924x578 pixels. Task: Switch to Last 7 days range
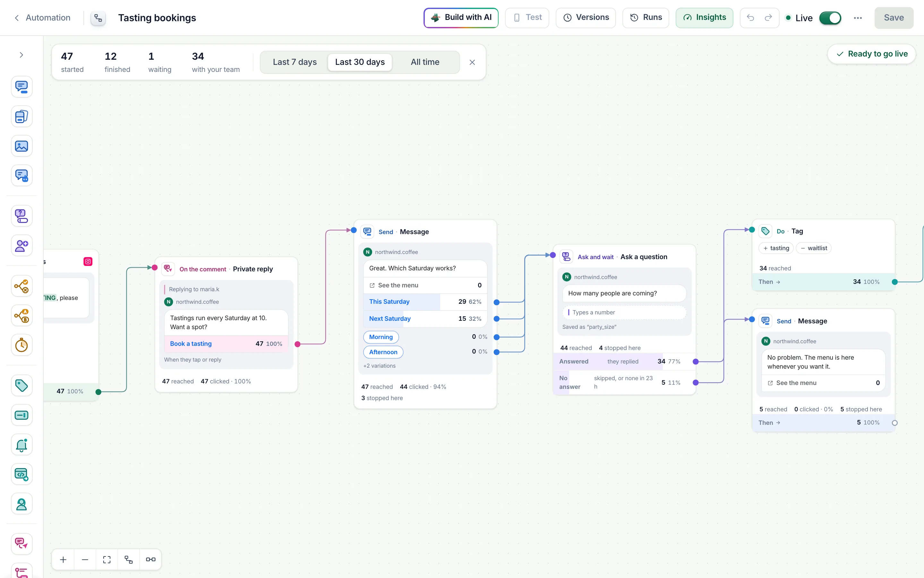click(295, 62)
